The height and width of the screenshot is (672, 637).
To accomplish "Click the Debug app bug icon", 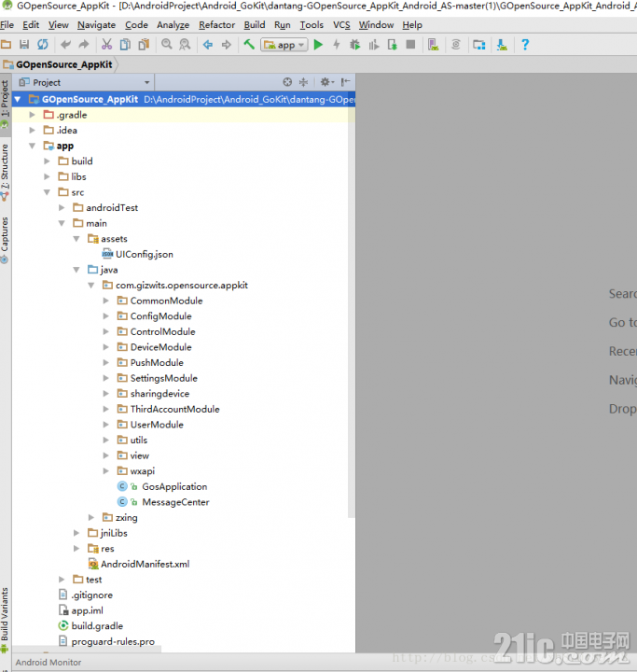I will coord(355,45).
